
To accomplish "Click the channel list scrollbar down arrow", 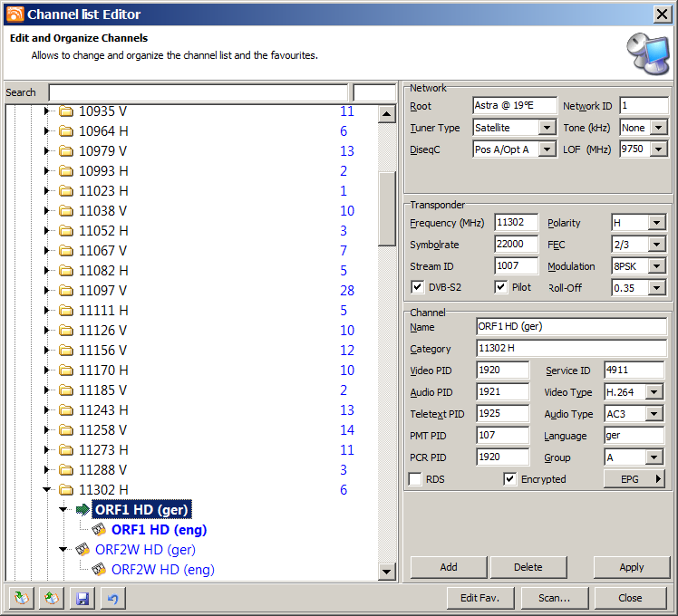I will point(387,572).
